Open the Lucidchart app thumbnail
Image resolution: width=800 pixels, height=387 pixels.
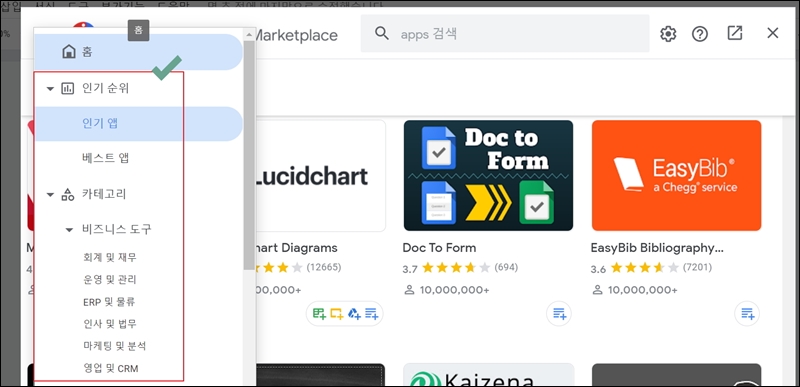click(320, 176)
